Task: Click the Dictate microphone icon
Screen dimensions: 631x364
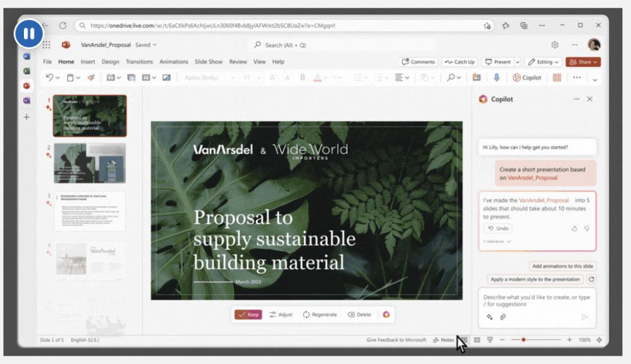Action: coord(497,78)
